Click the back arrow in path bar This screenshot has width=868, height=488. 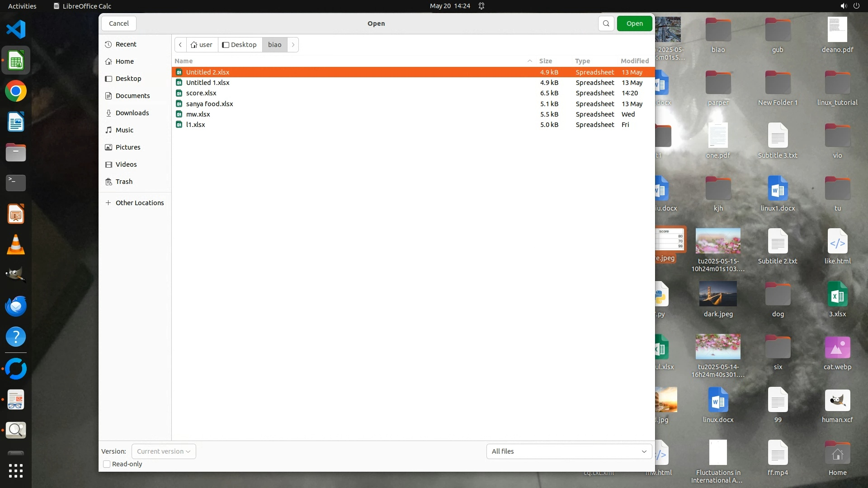(x=180, y=45)
